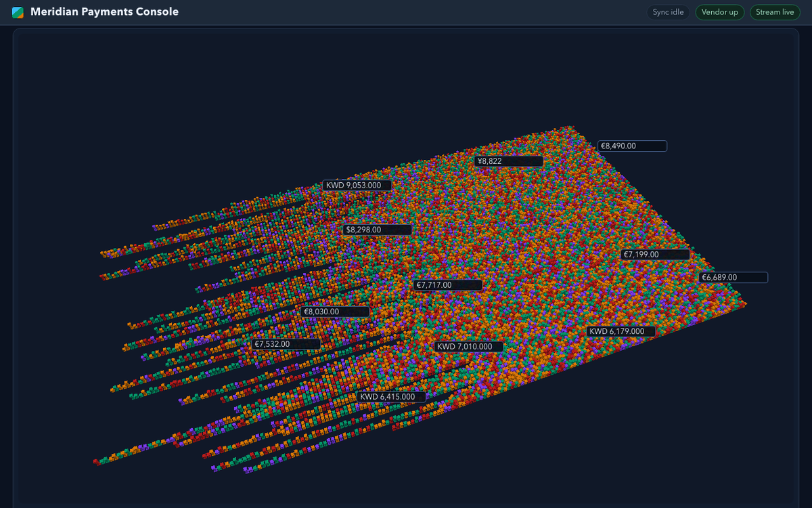The height and width of the screenshot is (508, 812).
Task: Select the €7,717.00 data label
Action: tap(448, 286)
